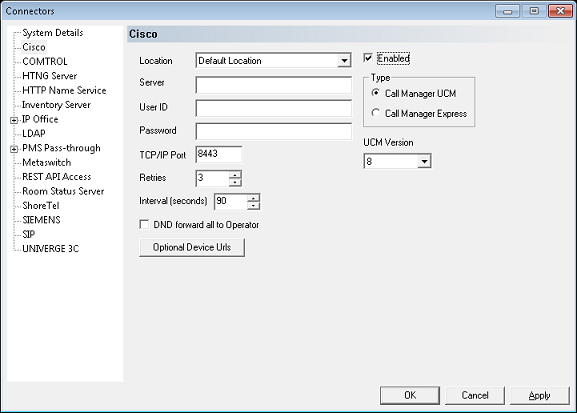The image size is (577, 413).
Task: Click the Optional Device Urls button
Action: [192, 247]
